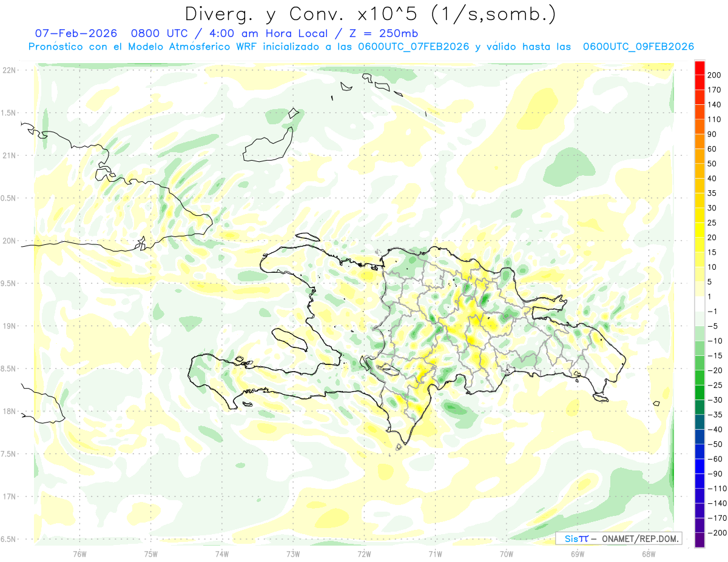Select the '17N' latitude label
This screenshot has width=728, height=562.
(x=8, y=497)
